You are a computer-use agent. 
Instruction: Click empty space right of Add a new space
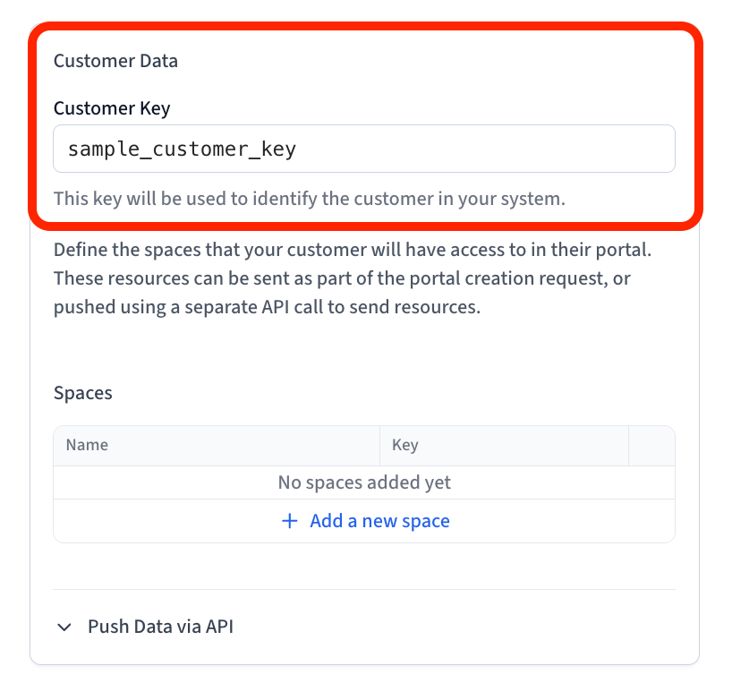564,521
